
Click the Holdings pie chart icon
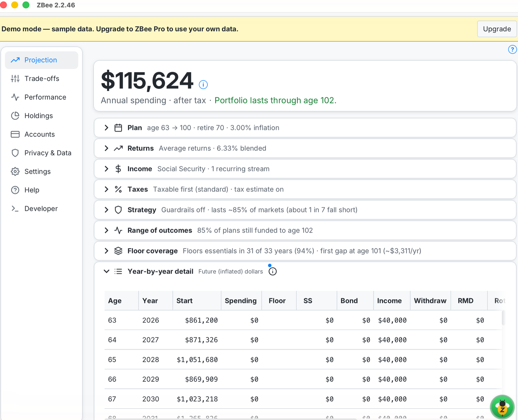coord(15,116)
